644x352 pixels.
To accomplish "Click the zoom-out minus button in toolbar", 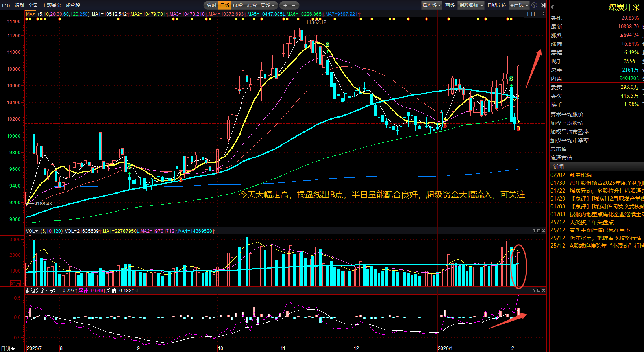I will tap(293, 5).
